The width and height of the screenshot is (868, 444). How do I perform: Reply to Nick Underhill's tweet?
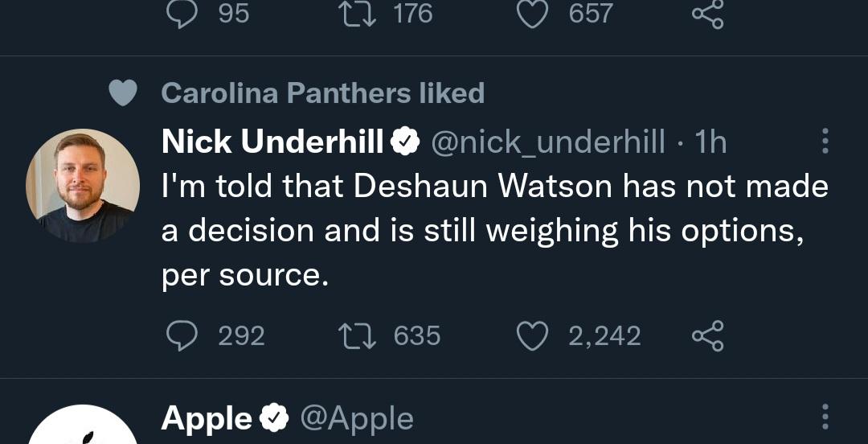click(x=182, y=335)
